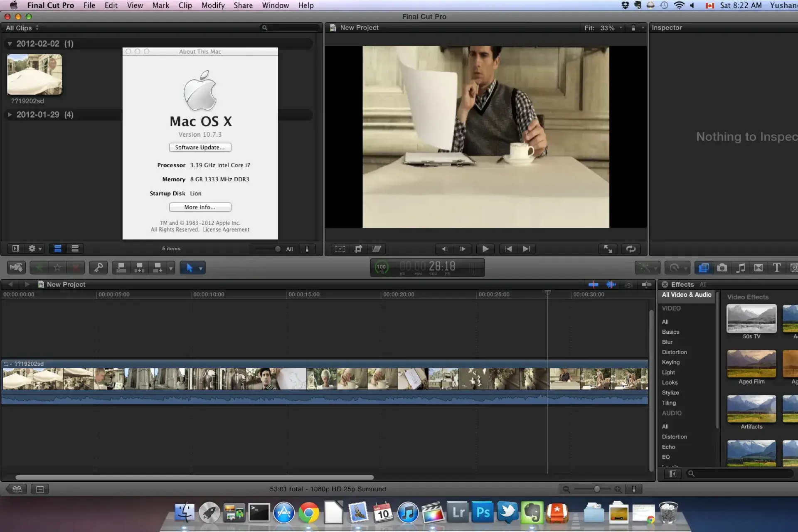
Task: Open the Select tool dropdown arrow
Action: click(201, 268)
